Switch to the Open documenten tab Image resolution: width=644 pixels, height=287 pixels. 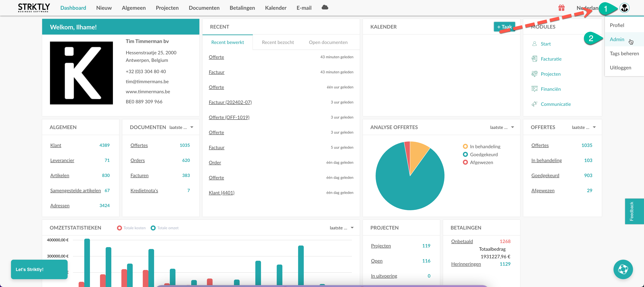328,42
